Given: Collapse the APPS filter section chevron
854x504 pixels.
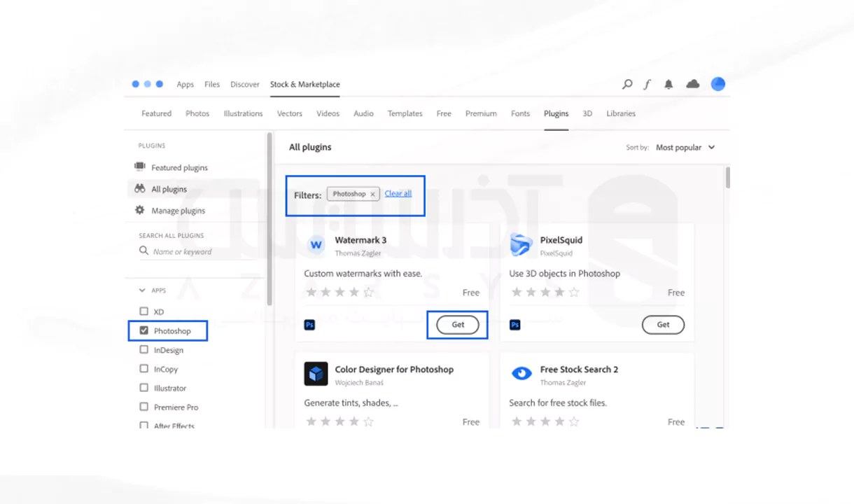Looking at the screenshot, I should click(x=142, y=290).
